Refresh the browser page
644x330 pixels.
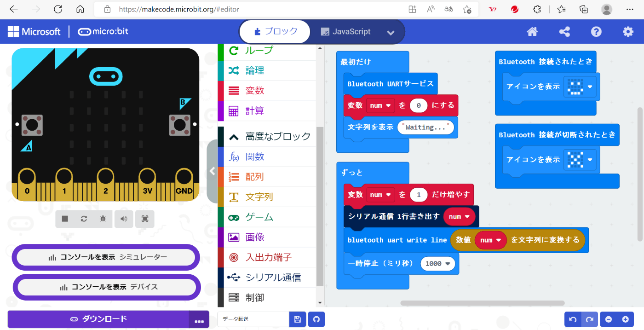(58, 9)
